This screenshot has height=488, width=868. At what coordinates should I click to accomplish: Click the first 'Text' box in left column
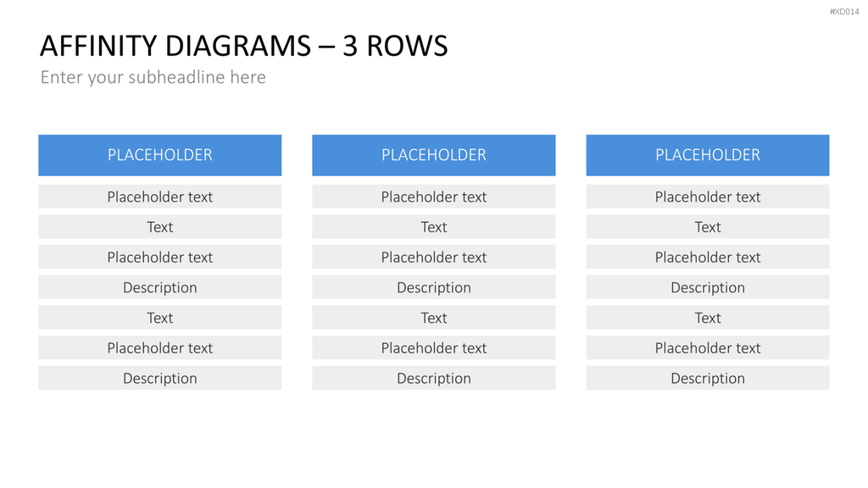pyautogui.click(x=160, y=227)
